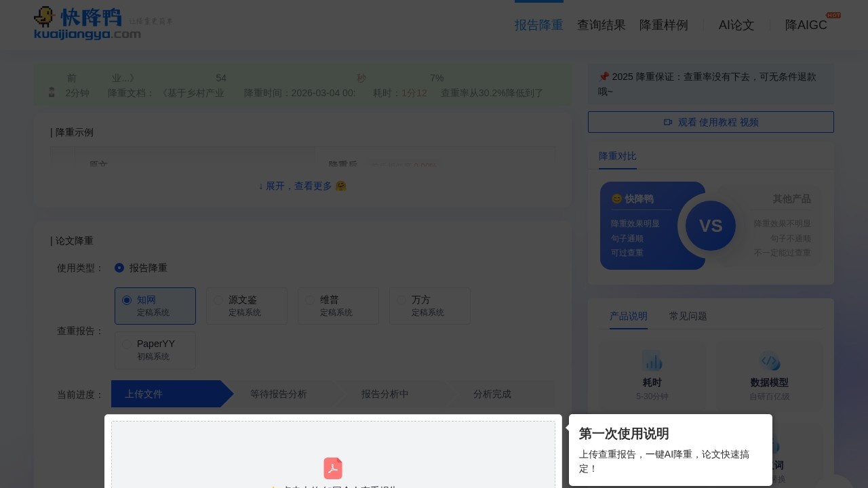Click the 快降鸭 duck logo icon
This screenshot has width=868, height=488.
45,16
